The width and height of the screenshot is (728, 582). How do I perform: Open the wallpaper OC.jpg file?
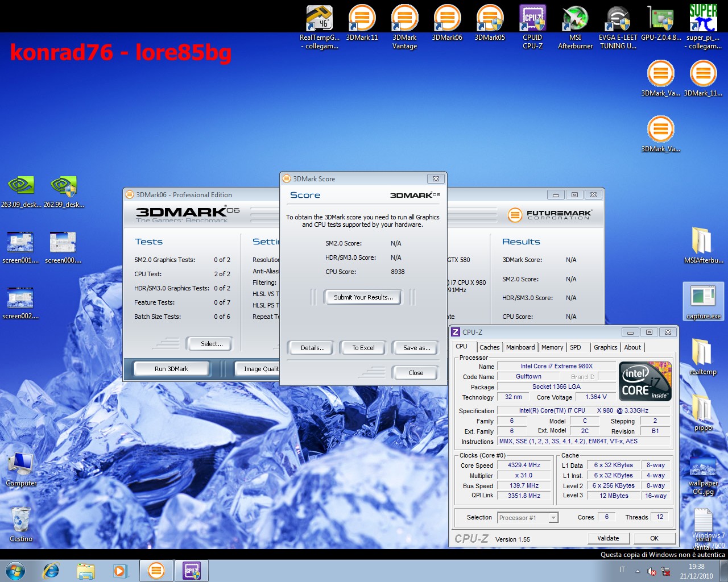tap(703, 476)
